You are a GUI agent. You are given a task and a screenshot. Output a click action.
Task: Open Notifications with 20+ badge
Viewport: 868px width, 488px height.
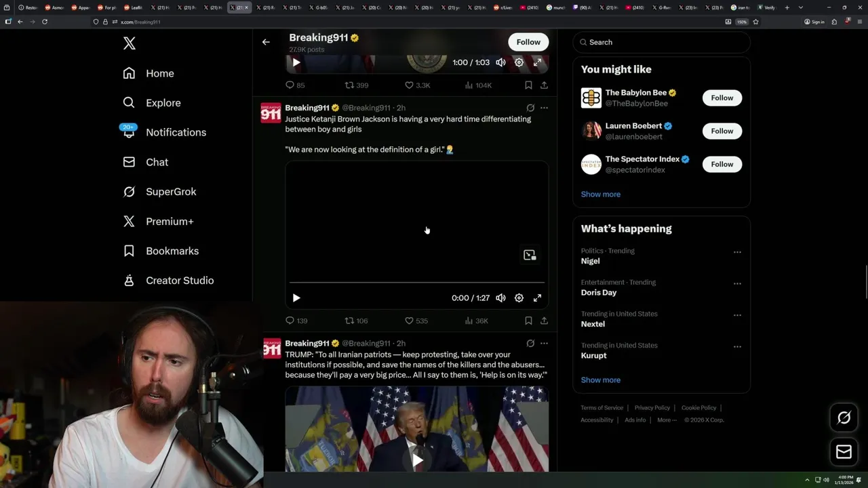tap(163, 132)
